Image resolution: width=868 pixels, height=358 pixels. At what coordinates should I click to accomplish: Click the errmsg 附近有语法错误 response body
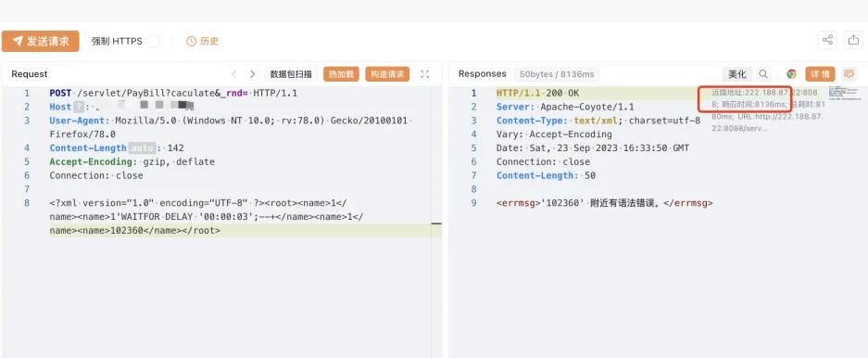[605, 203]
